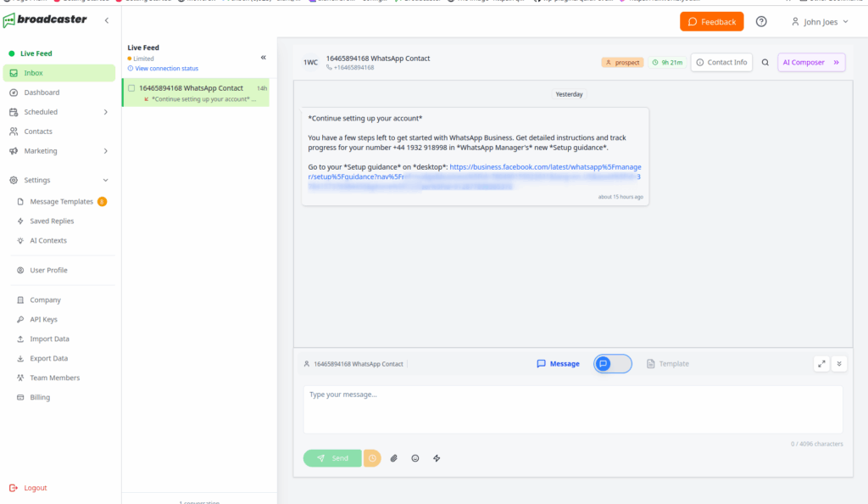
Task: Click View connection status link
Action: pyautogui.click(x=163, y=69)
